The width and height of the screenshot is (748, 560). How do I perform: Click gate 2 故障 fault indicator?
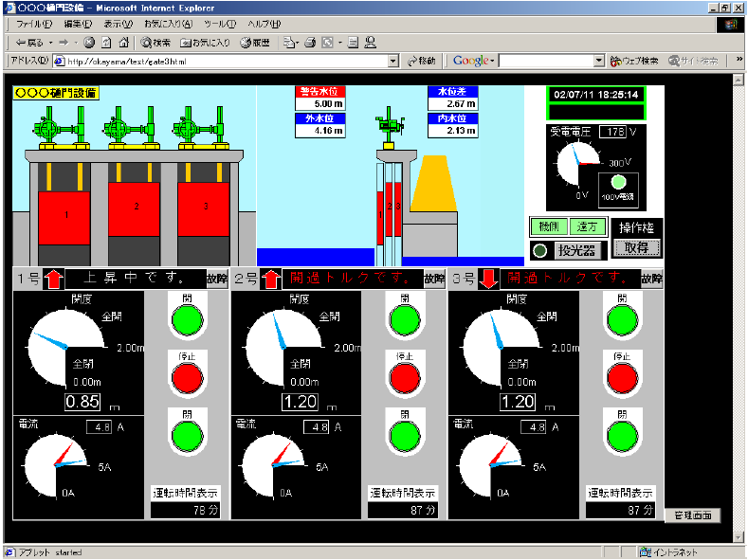pos(434,279)
